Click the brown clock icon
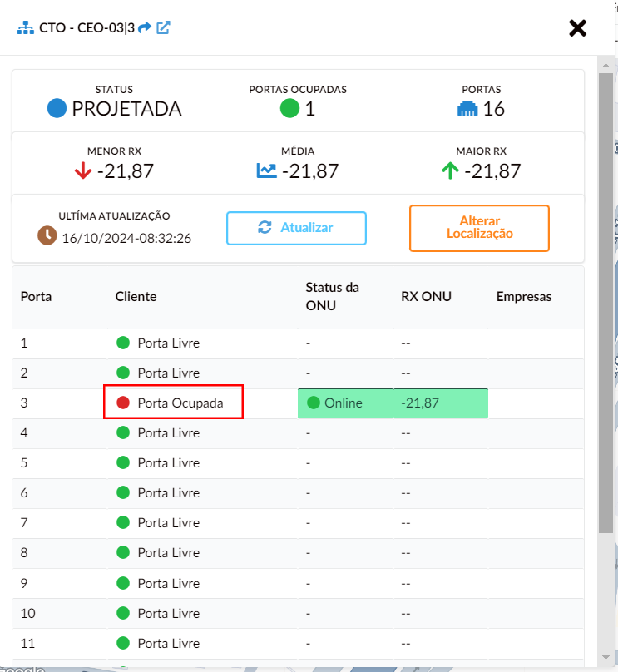The width and height of the screenshot is (618, 672). 47,235
